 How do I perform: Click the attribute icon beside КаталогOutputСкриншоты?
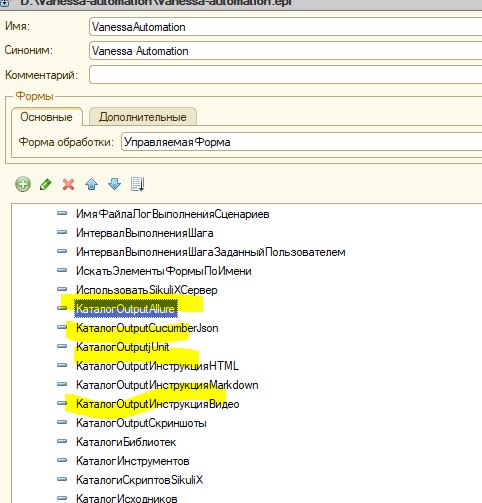coord(62,422)
